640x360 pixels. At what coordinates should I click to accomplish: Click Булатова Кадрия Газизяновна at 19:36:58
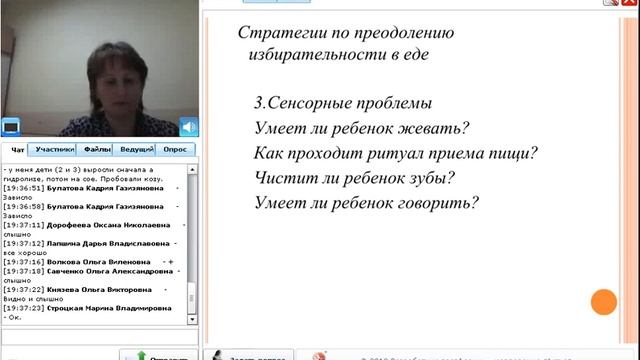point(105,207)
